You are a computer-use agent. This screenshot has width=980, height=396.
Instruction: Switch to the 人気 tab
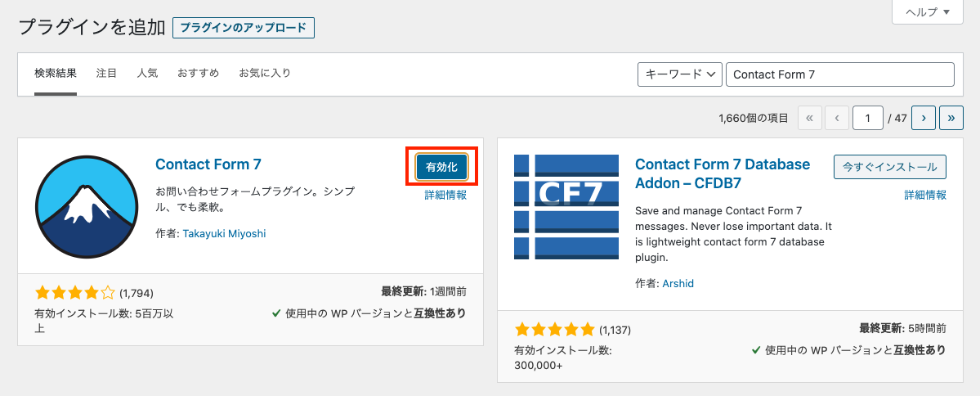click(x=147, y=73)
